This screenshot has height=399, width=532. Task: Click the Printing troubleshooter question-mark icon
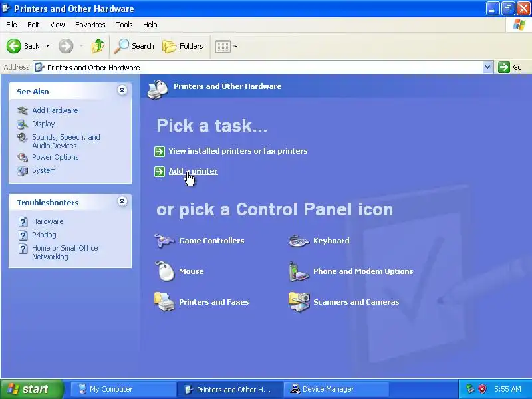pyautogui.click(x=23, y=235)
